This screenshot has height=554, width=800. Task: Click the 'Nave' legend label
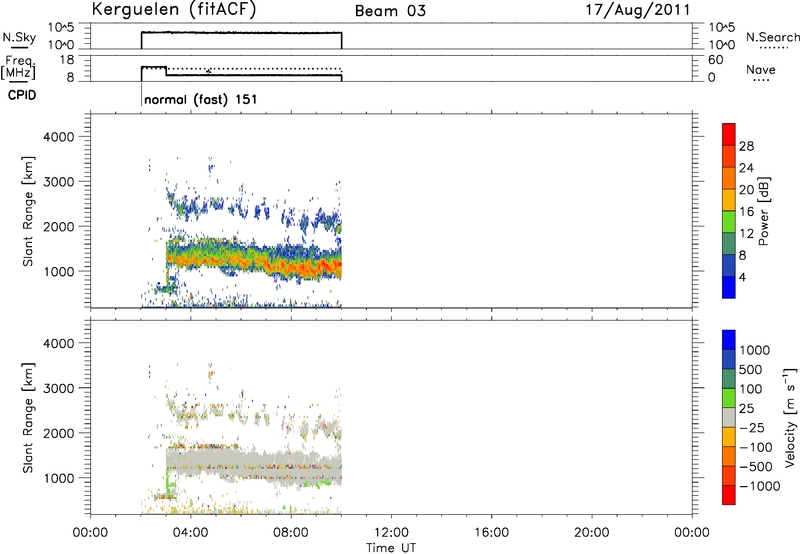(761, 70)
